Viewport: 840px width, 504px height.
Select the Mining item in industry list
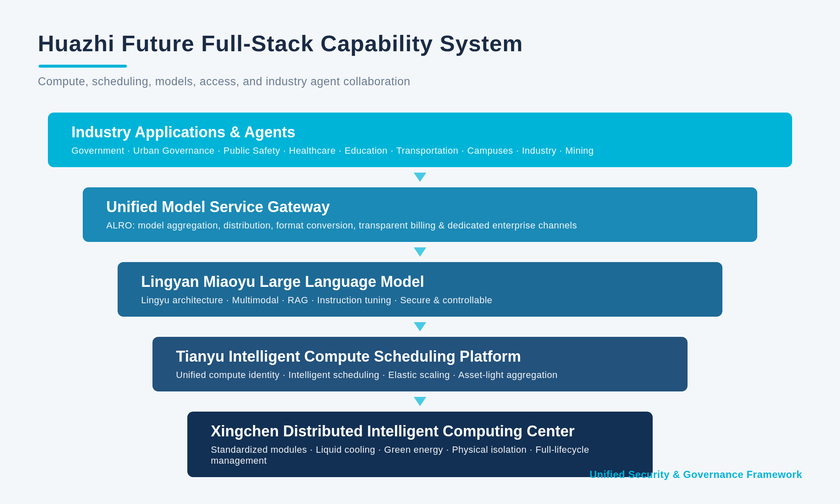click(x=579, y=151)
